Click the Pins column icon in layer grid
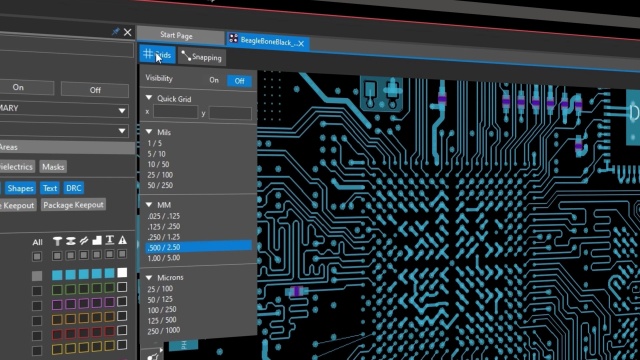640x360 pixels. (58, 241)
